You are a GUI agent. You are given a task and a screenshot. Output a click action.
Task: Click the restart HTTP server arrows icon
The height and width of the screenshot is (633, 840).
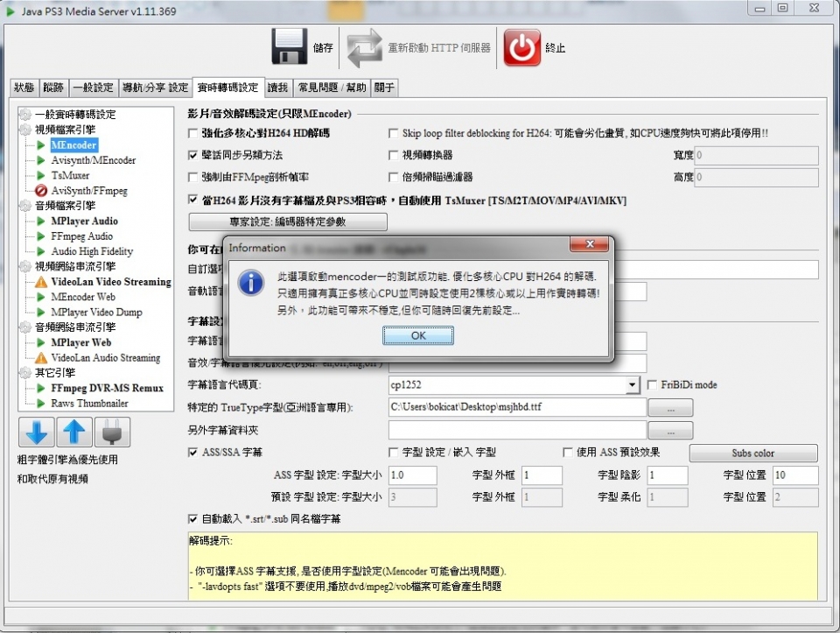coord(365,48)
